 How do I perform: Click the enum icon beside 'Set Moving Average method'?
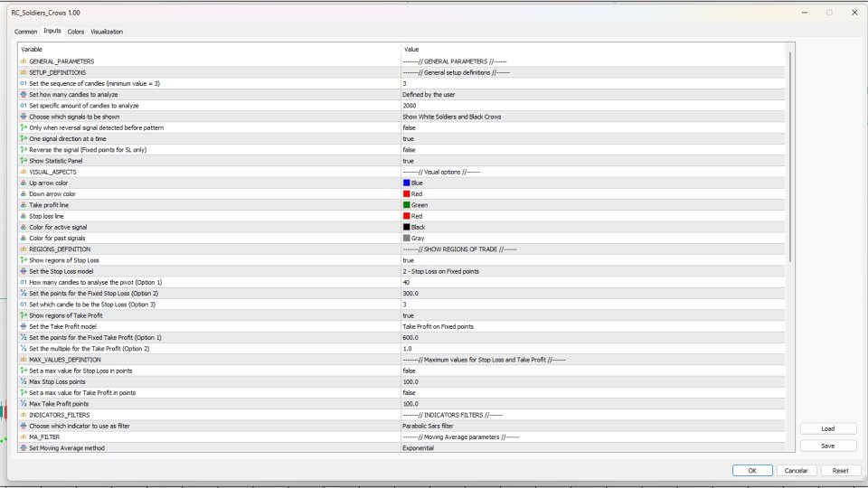coord(23,447)
